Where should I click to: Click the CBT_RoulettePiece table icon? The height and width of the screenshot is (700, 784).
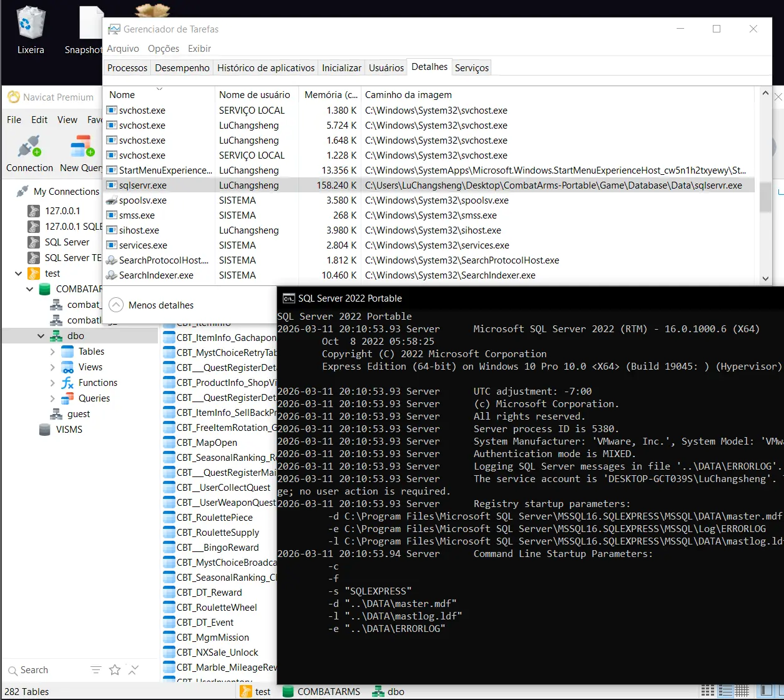pos(169,518)
